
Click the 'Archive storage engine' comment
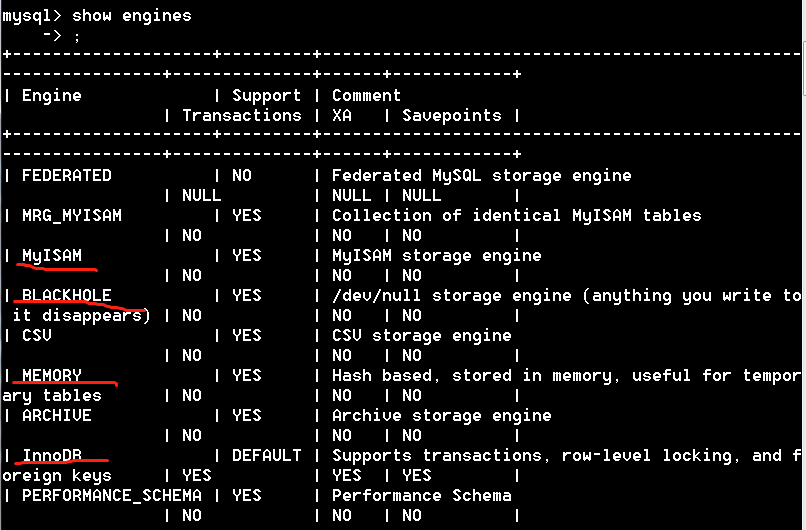(x=441, y=416)
